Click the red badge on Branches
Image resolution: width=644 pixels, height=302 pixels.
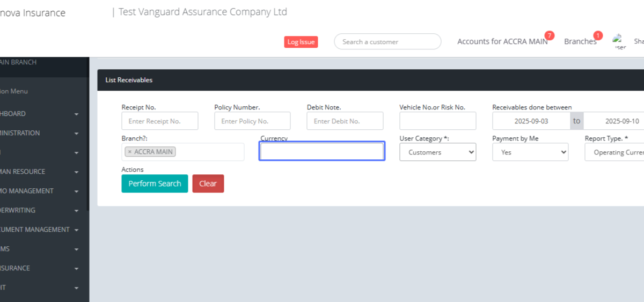point(598,35)
